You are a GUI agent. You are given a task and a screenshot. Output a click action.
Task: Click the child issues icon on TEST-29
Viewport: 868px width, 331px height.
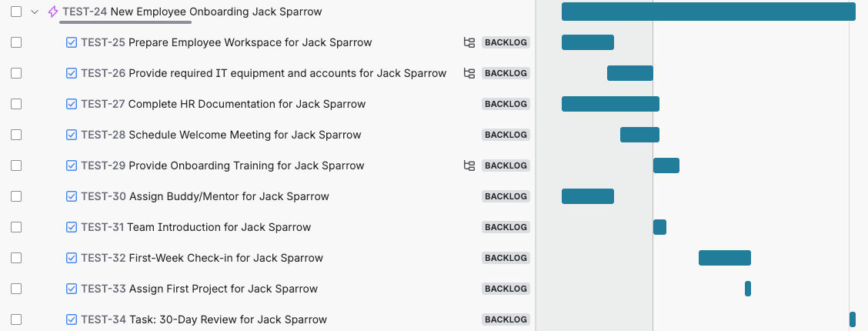click(x=469, y=165)
